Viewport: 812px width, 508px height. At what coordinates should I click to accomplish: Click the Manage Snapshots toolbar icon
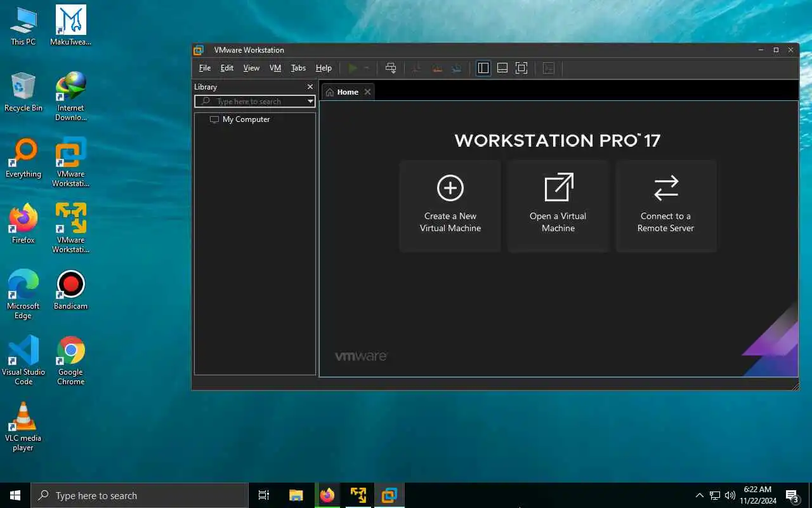(x=457, y=68)
